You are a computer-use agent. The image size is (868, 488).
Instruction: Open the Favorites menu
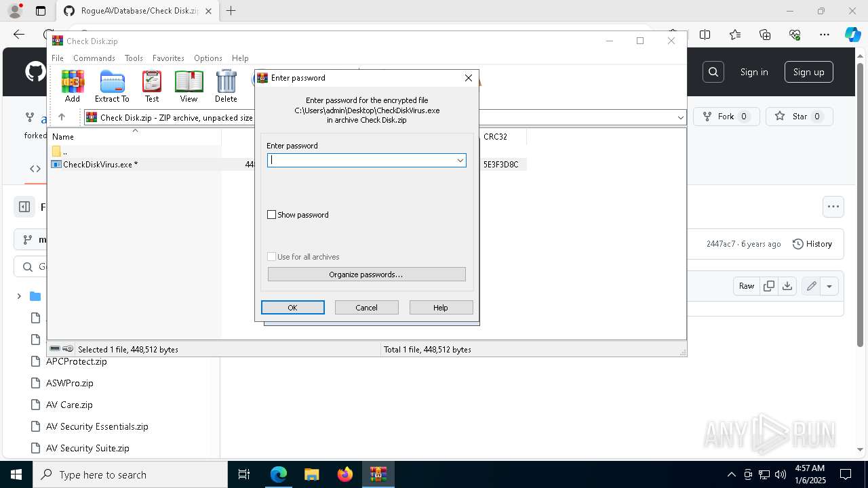(x=168, y=58)
